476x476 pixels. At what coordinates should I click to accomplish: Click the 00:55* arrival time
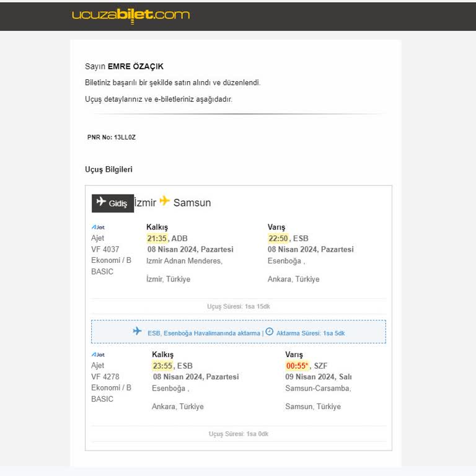click(x=297, y=366)
